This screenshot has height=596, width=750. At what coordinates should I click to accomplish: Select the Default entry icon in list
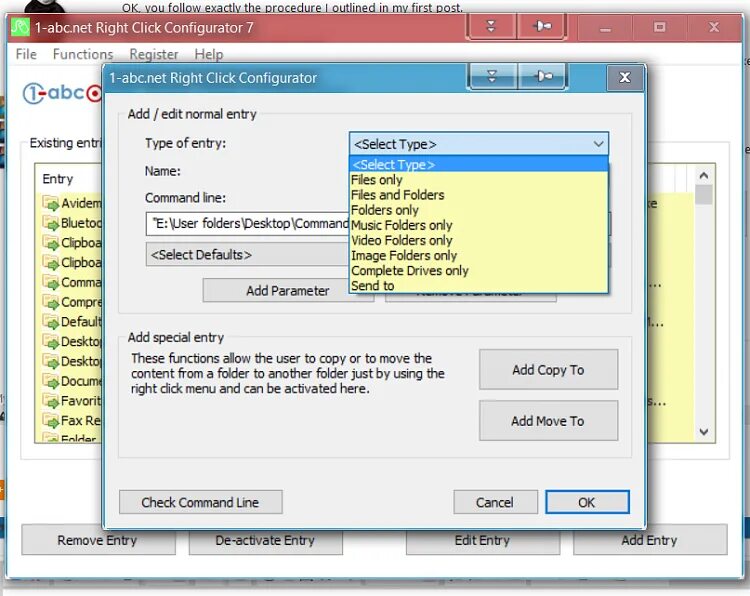[x=50, y=321]
